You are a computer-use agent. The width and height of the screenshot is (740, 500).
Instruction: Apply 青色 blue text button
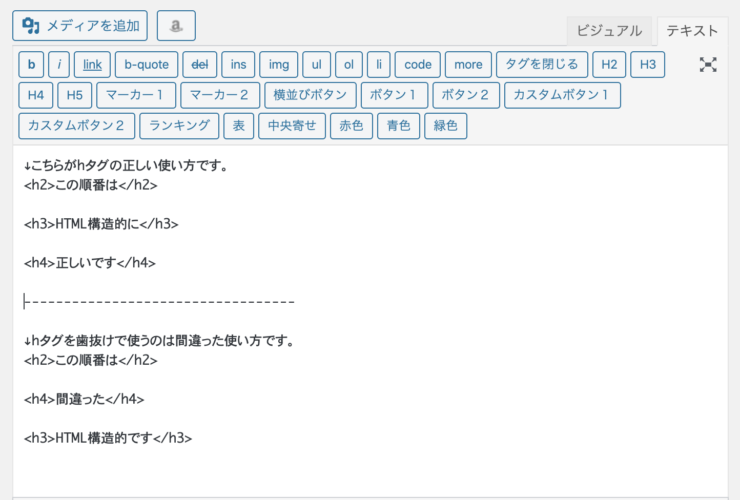tap(399, 126)
